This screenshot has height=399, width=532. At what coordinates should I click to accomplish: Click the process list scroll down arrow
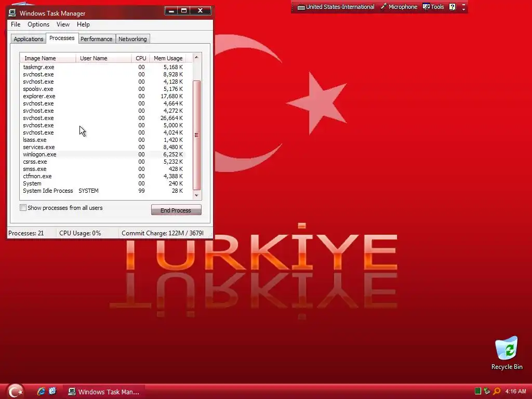pos(196,195)
